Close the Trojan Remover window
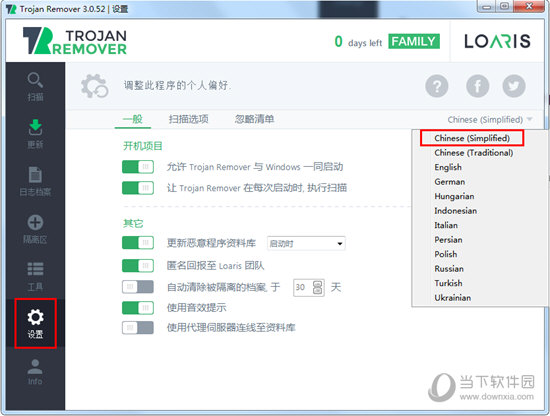The height and width of the screenshot is (416, 550). click(529, 6)
